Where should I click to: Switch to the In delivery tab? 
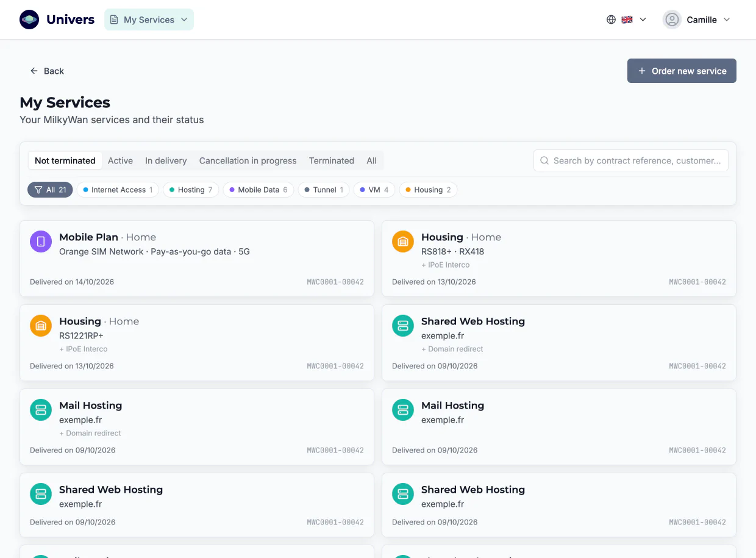coord(166,160)
